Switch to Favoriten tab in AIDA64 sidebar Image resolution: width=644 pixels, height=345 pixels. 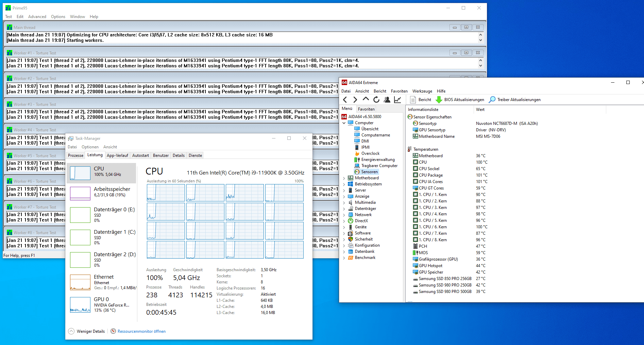[366, 109]
